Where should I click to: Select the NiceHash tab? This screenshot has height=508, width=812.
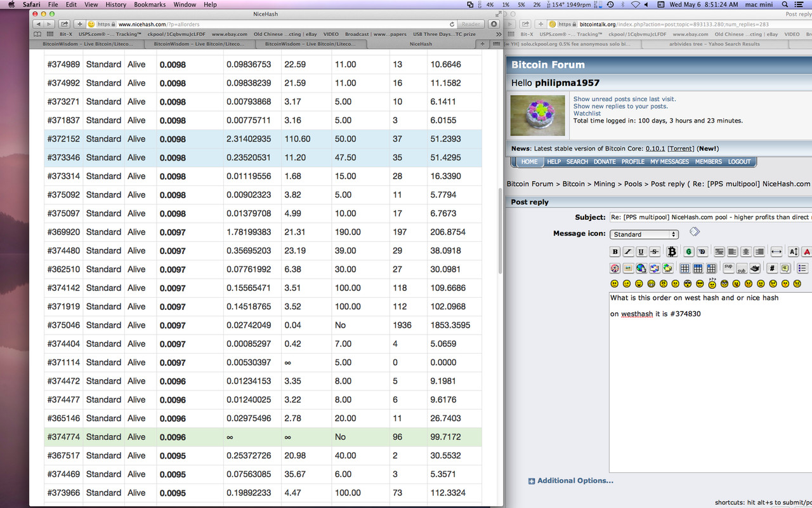[421, 44]
